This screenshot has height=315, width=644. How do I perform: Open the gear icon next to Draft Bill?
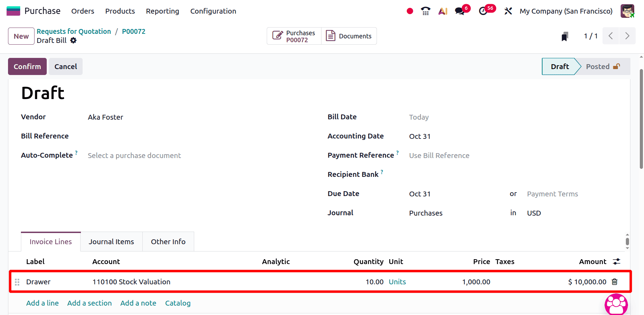click(73, 40)
